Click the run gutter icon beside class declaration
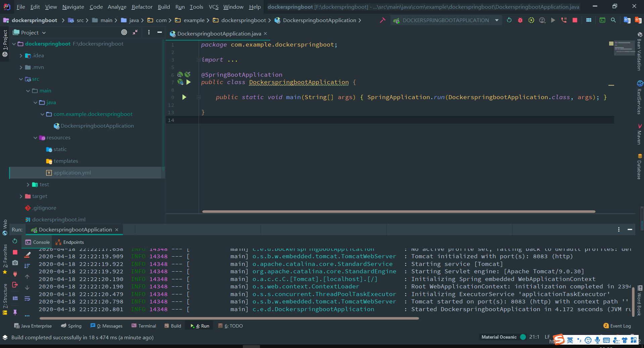Screen dimensions: 644x348 (189, 82)
